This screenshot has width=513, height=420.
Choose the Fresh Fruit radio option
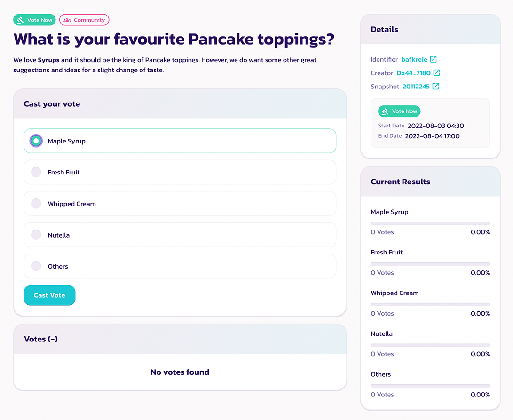pyautogui.click(x=36, y=172)
